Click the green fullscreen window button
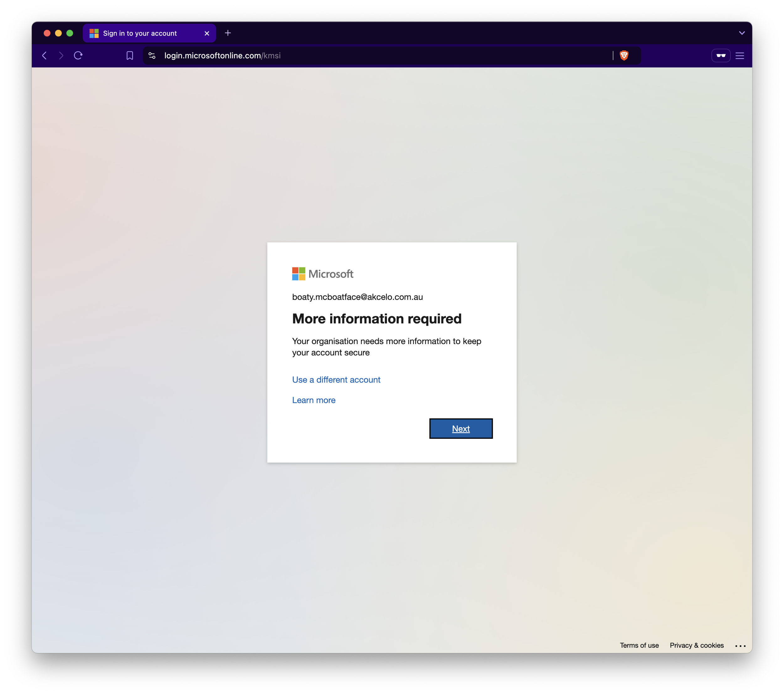The height and width of the screenshot is (695, 784). click(x=70, y=33)
